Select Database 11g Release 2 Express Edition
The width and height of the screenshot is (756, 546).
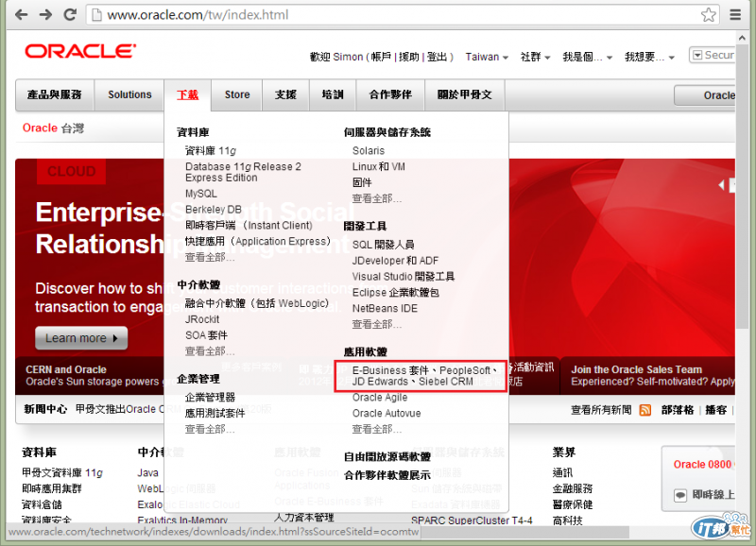pyautogui.click(x=243, y=172)
